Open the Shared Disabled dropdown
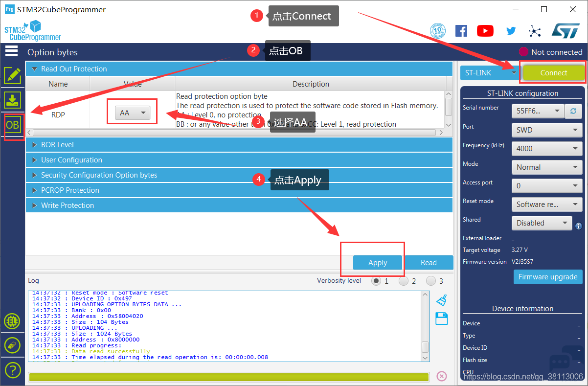 pyautogui.click(x=542, y=223)
